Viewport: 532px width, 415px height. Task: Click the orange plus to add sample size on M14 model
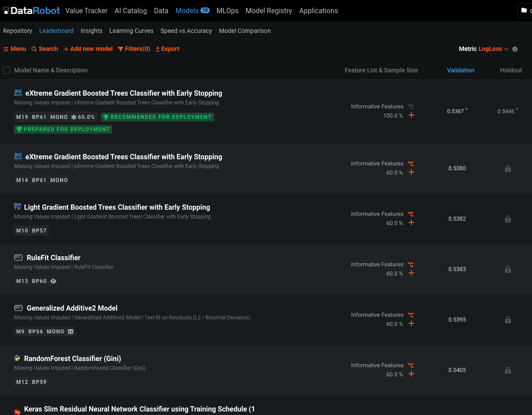[x=411, y=172]
